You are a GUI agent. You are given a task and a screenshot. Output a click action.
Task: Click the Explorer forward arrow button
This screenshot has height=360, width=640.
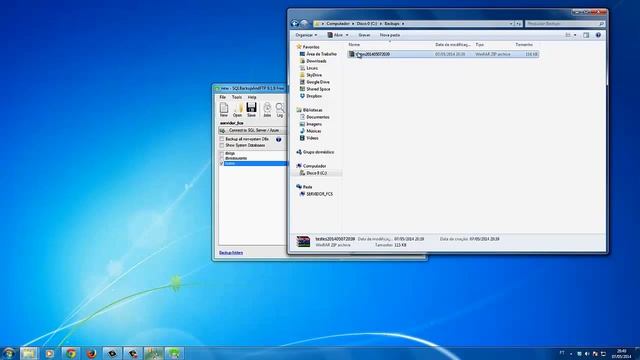point(304,24)
